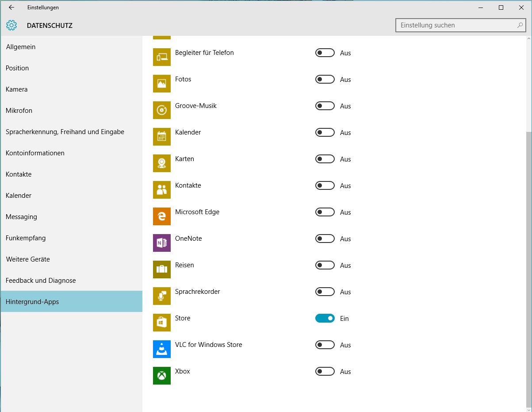Click the Kontakte app icon in list

162,190
